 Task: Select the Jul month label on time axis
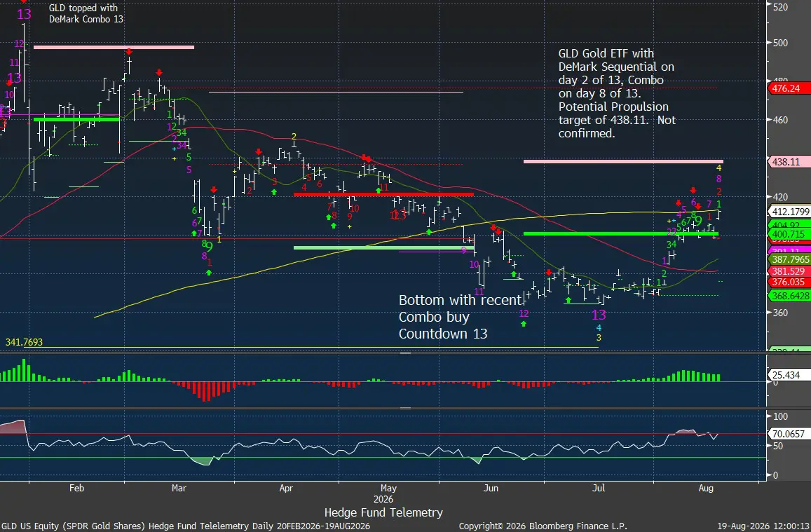(599, 488)
